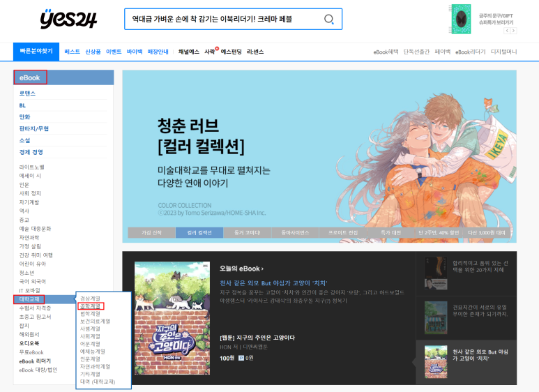Open the 무료eBook sidebar link

click(x=31, y=352)
